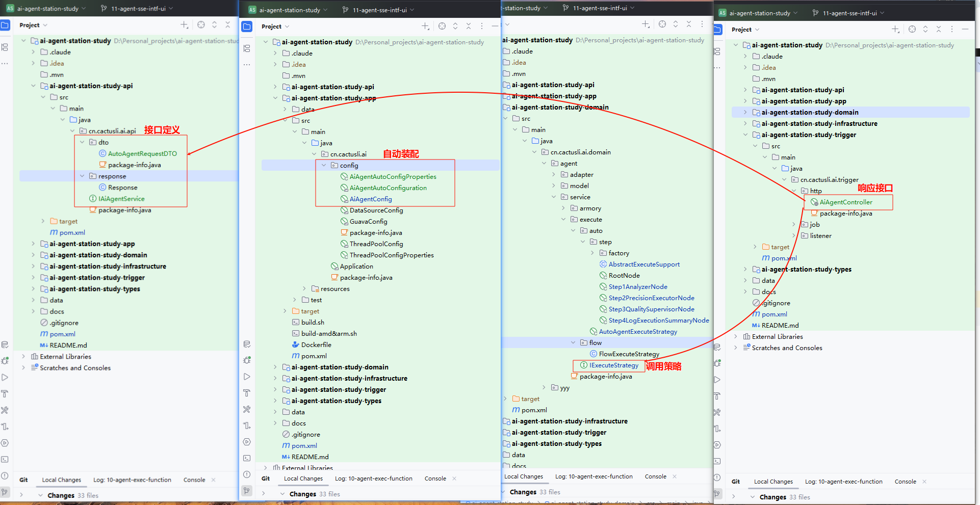Click Problems exclamation icon in leftmost sidebar
The height and width of the screenshot is (505, 980).
point(5,475)
